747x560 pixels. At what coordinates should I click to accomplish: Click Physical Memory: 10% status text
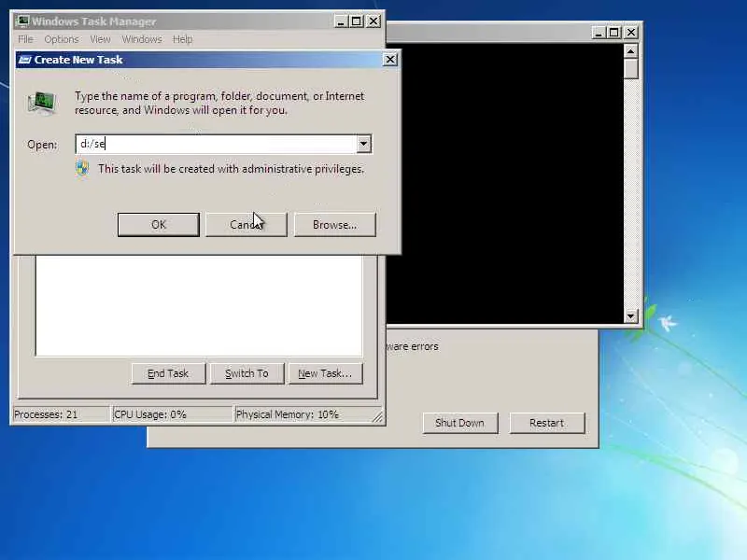pyautogui.click(x=288, y=414)
